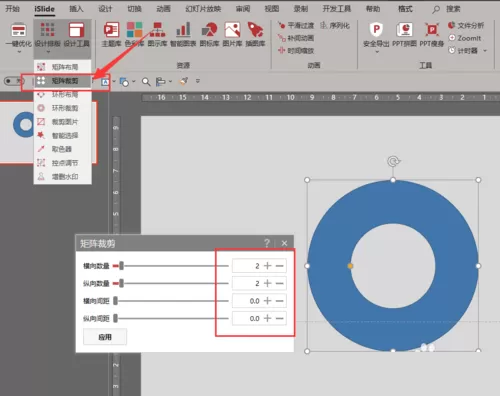
Task: Open the 图示库 diagram library
Action: 157,34
